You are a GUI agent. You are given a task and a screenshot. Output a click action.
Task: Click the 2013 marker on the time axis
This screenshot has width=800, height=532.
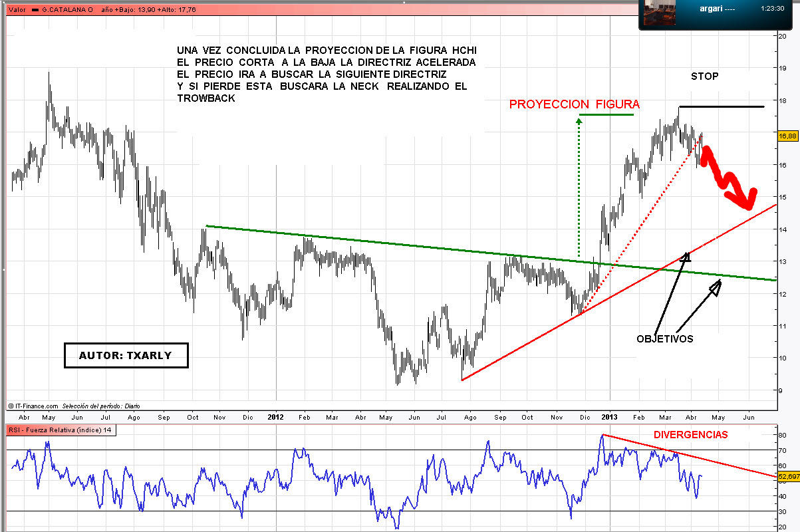tap(610, 418)
